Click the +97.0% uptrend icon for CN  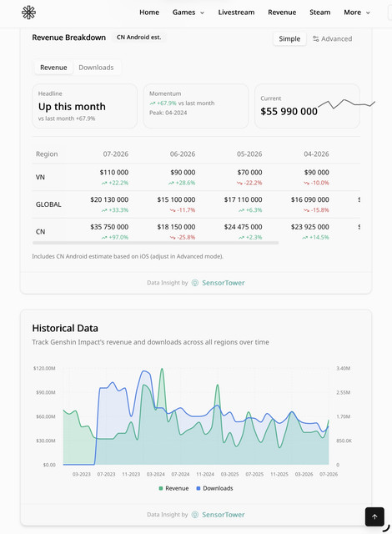104,237
